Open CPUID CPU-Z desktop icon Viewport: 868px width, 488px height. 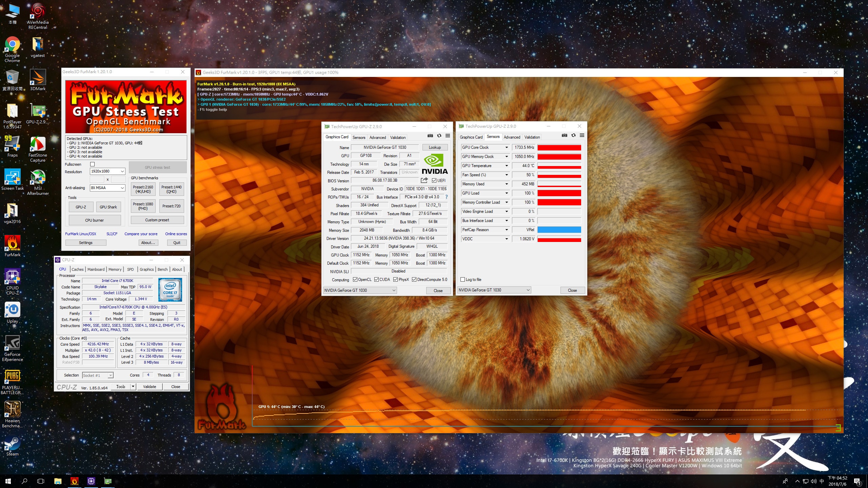[x=12, y=282]
